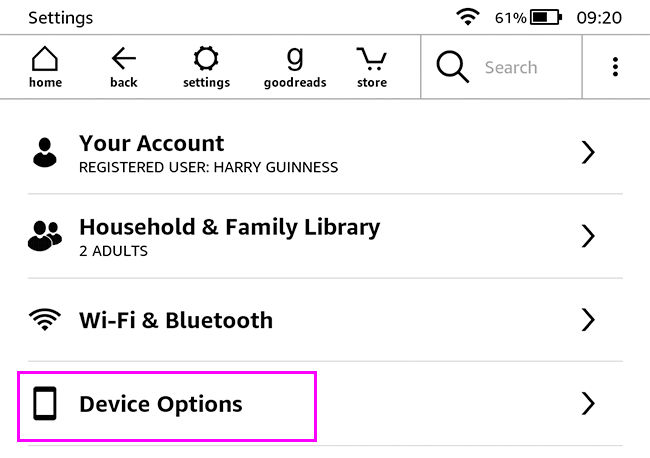Screen dimensions: 650x458
Task: Click the magnifying glass search icon
Action: point(452,67)
